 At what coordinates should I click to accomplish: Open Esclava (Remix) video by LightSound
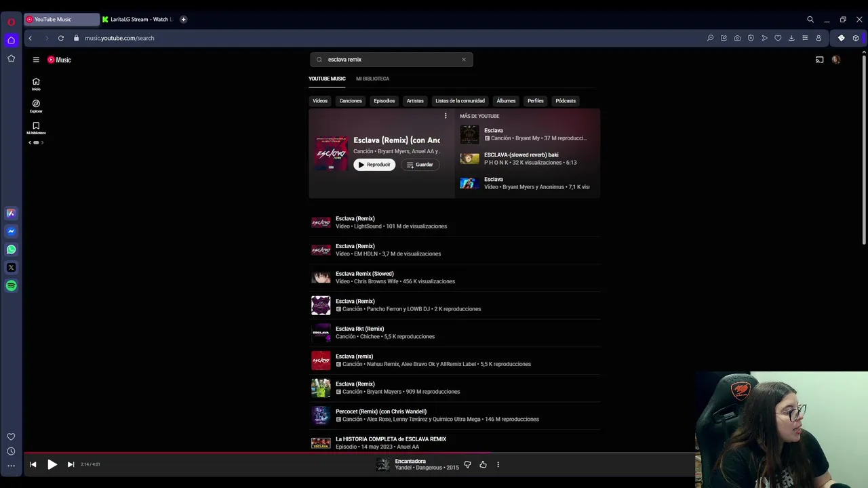[454, 222]
